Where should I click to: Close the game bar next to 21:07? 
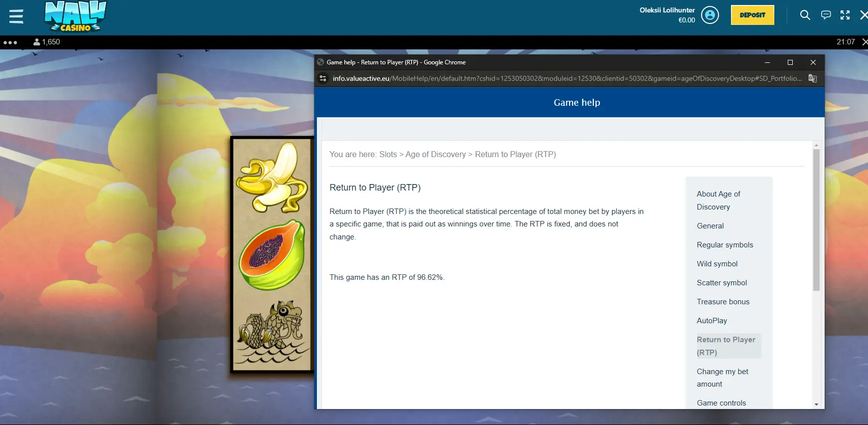pos(865,42)
